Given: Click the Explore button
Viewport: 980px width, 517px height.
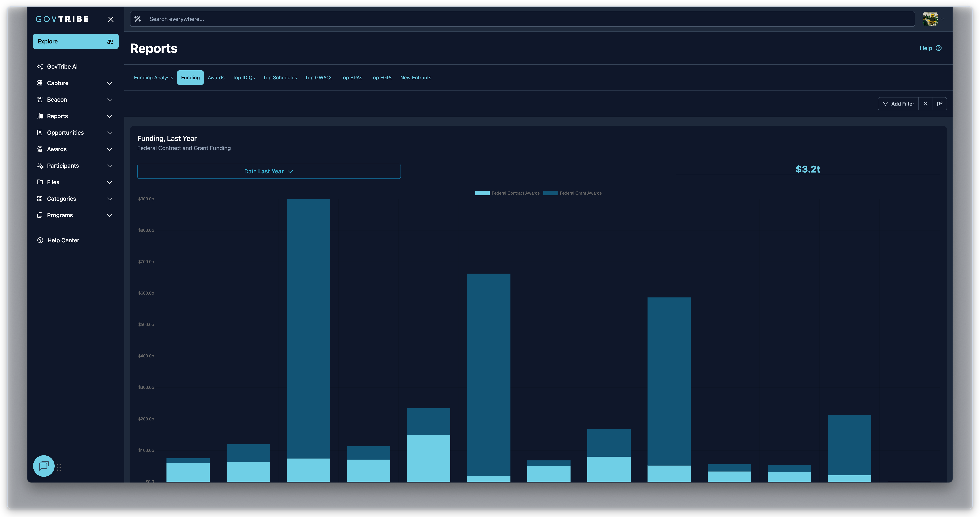Looking at the screenshot, I should point(76,41).
